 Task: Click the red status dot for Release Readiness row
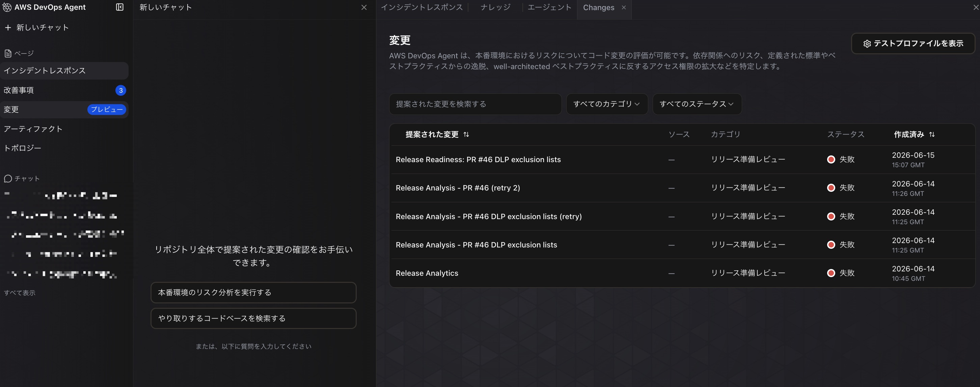pyautogui.click(x=831, y=160)
